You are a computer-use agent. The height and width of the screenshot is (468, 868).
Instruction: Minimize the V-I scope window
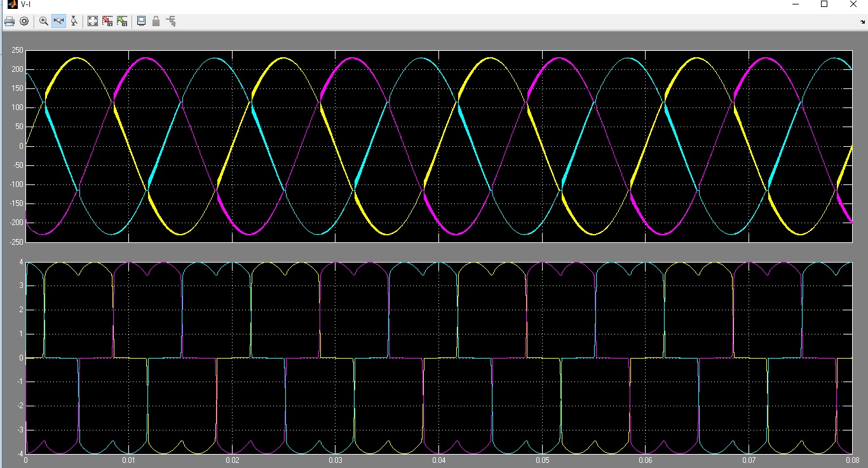pyautogui.click(x=796, y=4)
